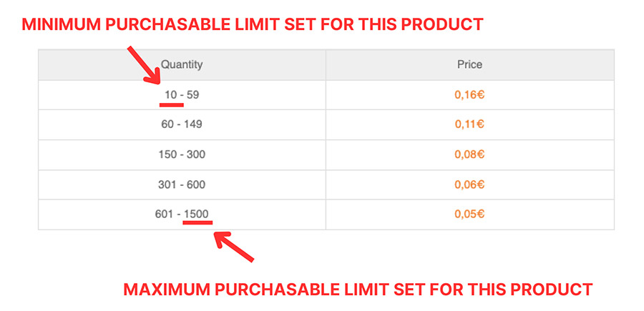Click the Quantity column header
Viewport: 644px width, 311px height.
(x=182, y=65)
